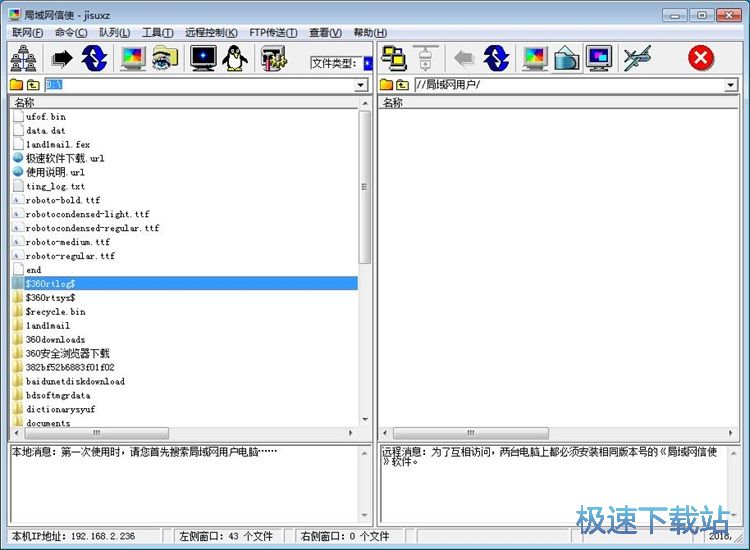Click the left pane yellow folder icon
Image resolution: width=750 pixels, height=550 pixels.
tap(16, 85)
